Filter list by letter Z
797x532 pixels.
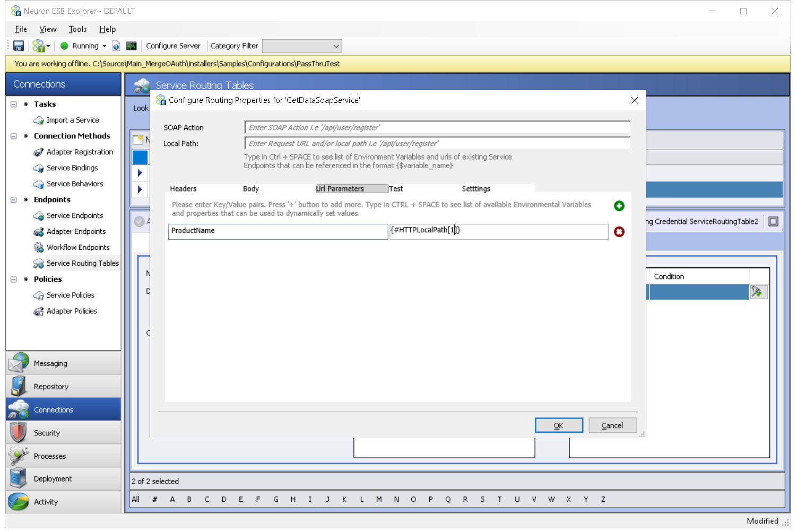click(x=603, y=500)
